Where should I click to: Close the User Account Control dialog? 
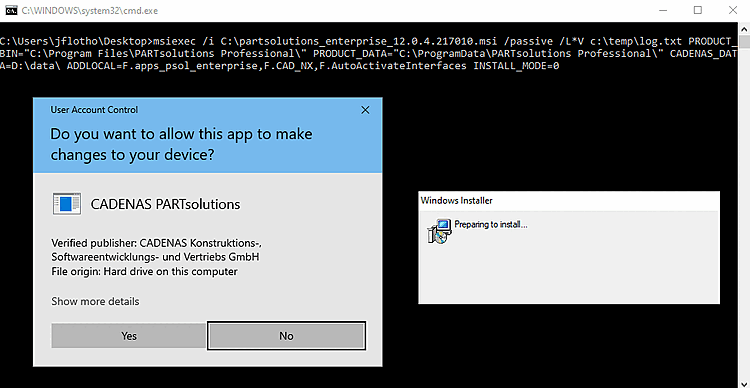[365, 110]
